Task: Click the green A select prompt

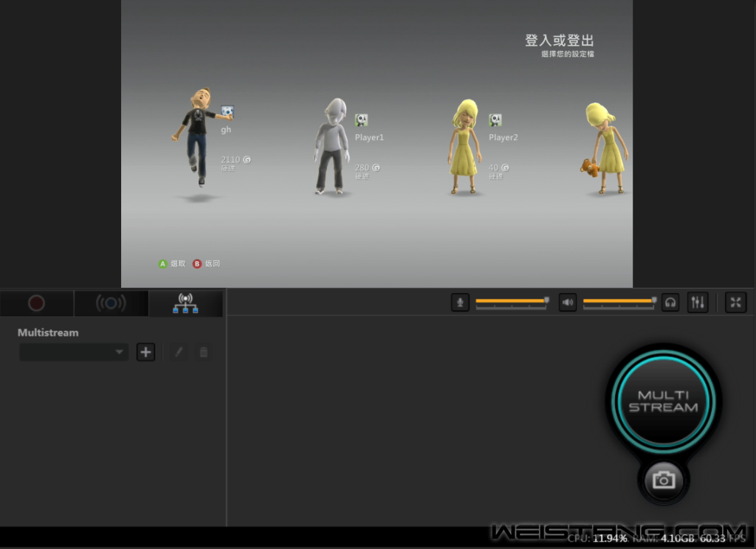Action: tap(171, 263)
